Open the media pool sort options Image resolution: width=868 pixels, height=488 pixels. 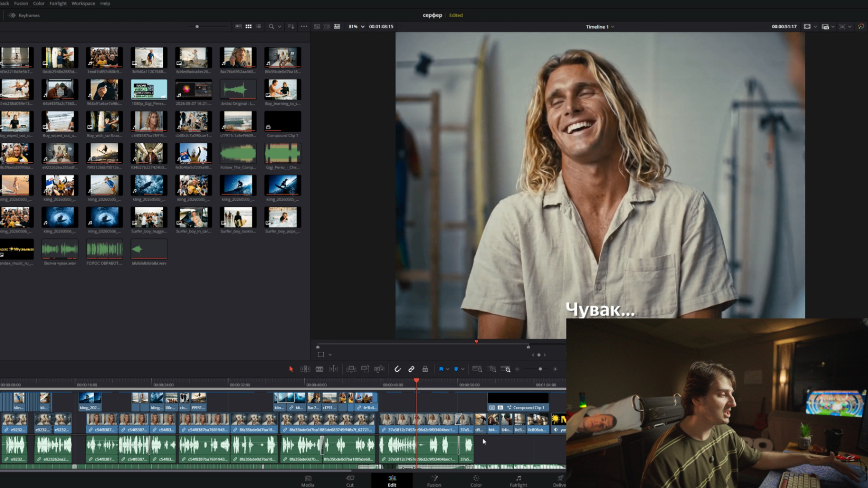(291, 27)
